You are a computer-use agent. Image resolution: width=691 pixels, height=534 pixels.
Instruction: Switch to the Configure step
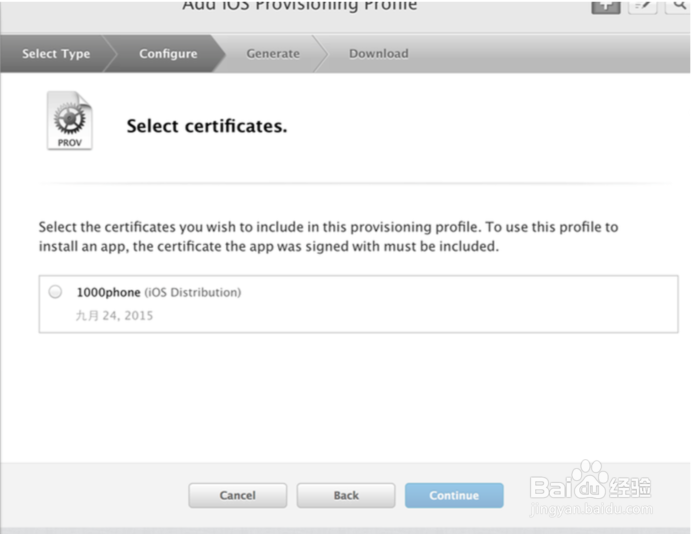coord(168,54)
